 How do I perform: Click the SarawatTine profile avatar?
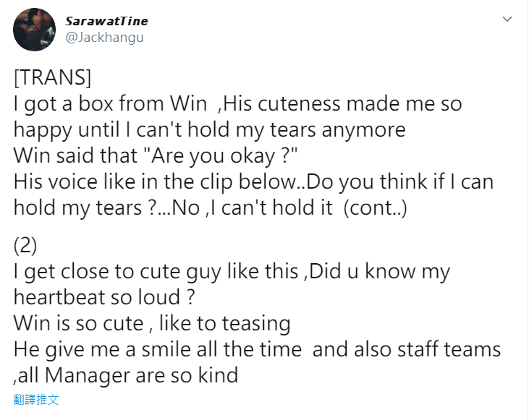pos(35,30)
